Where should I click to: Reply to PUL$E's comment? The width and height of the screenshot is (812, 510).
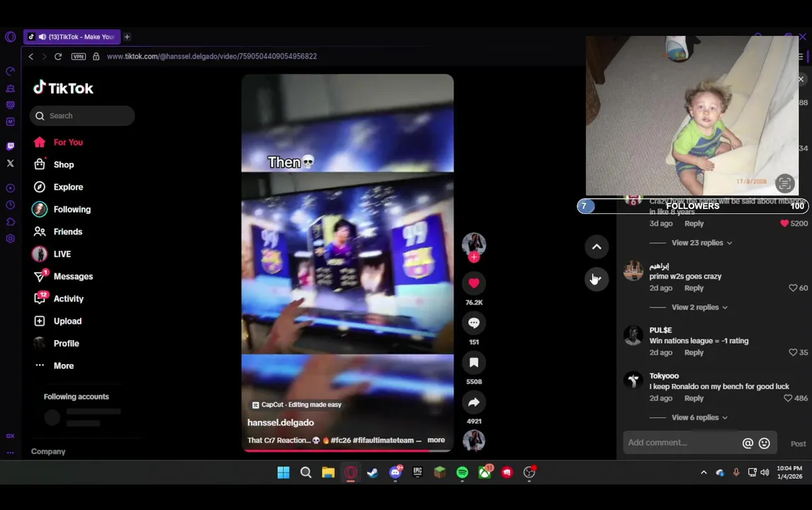tap(694, 353)
